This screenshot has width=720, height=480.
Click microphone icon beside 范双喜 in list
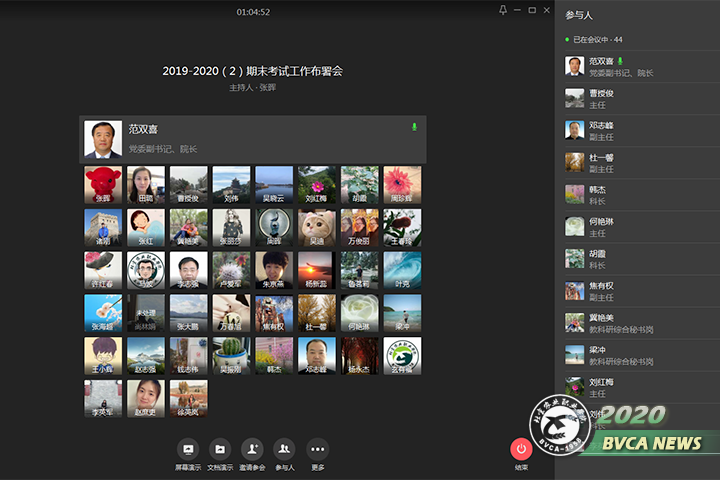[x=619, y=62]
